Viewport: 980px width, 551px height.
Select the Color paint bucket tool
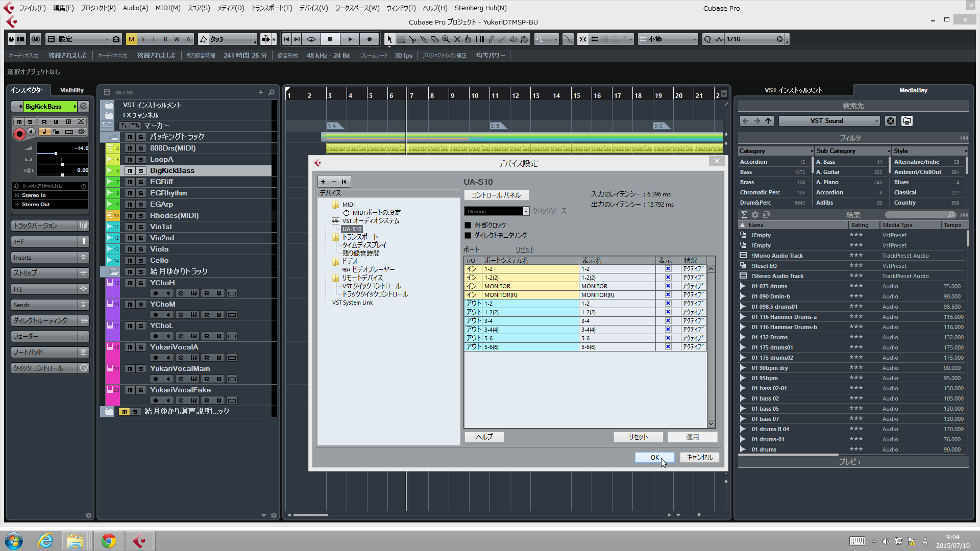coord(525,39)
